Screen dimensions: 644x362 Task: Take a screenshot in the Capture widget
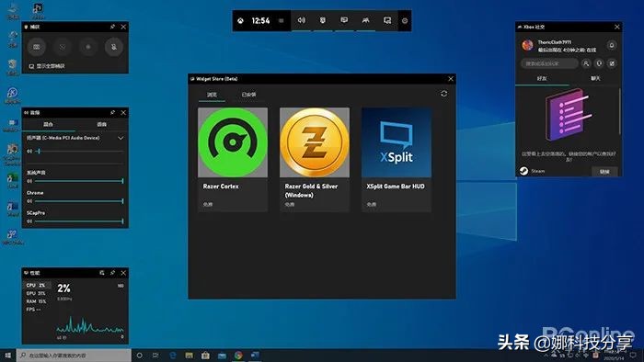pos(37,47)
